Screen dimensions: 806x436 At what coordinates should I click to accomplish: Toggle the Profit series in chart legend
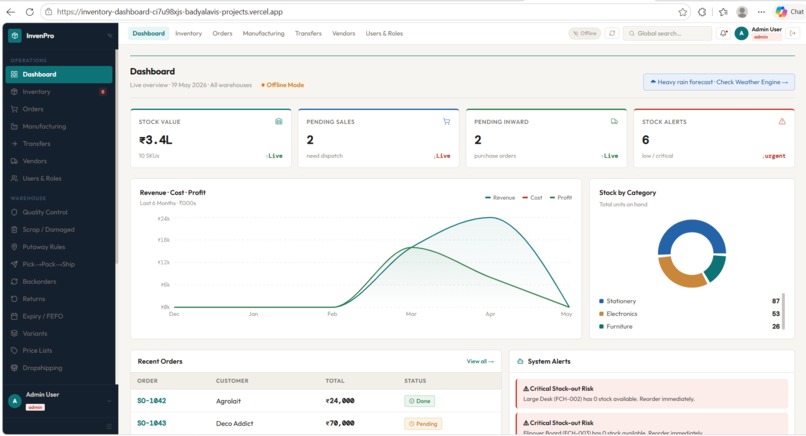click(x=561, y=198)
